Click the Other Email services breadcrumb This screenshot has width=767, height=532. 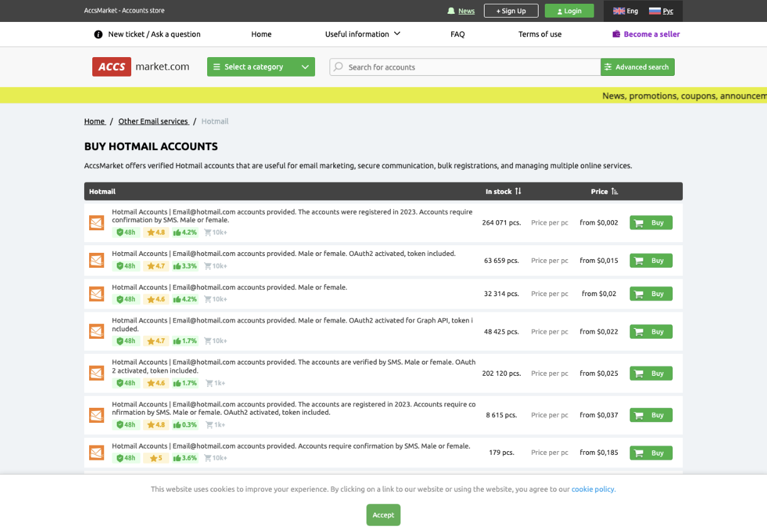(153, 121)
